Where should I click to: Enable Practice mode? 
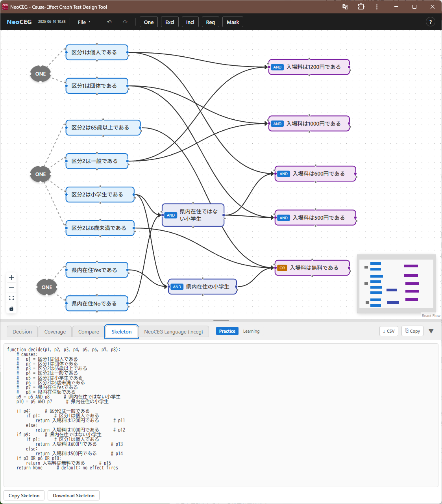click(x=227, y=331)
